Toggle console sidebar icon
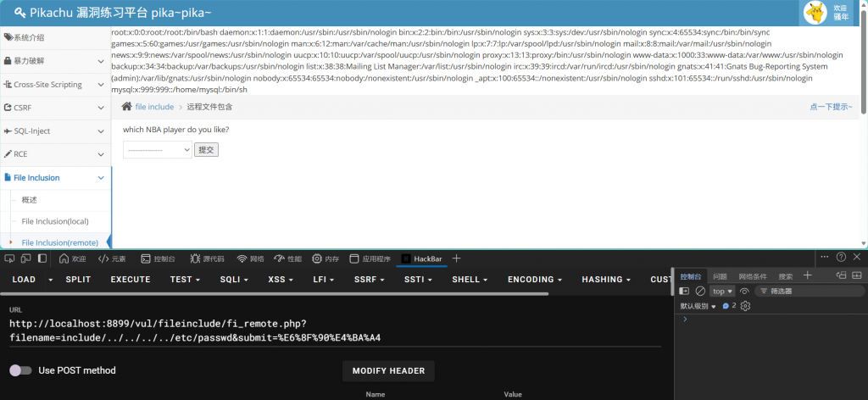Image resolution: width=868 pixels, height=400 pixels. (684, 291)
